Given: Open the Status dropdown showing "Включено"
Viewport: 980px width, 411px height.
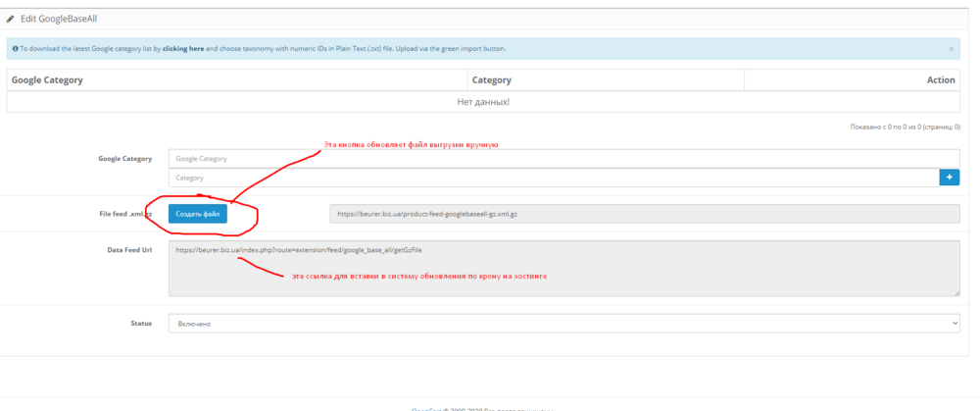Looking at the screenshot, I should coord(563,323).
